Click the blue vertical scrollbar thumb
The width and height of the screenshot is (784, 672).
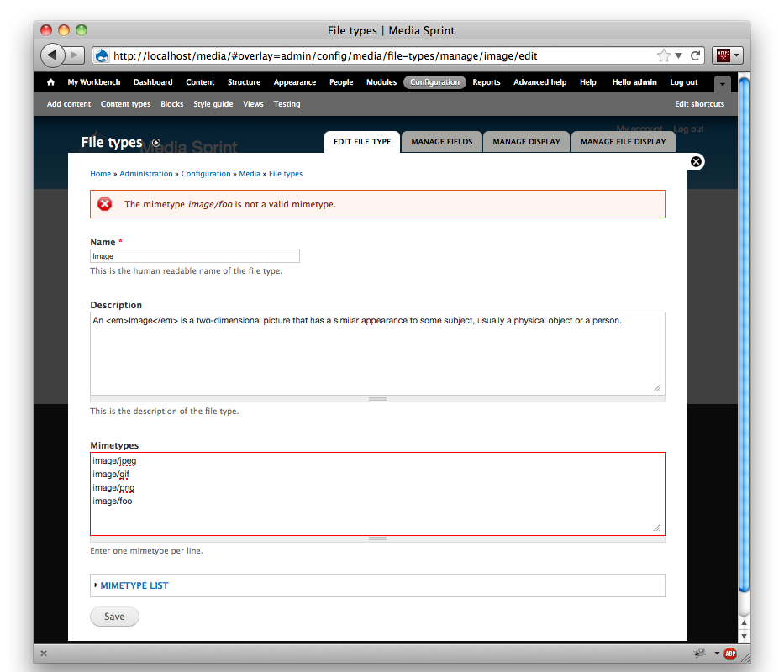coord(744,334)
